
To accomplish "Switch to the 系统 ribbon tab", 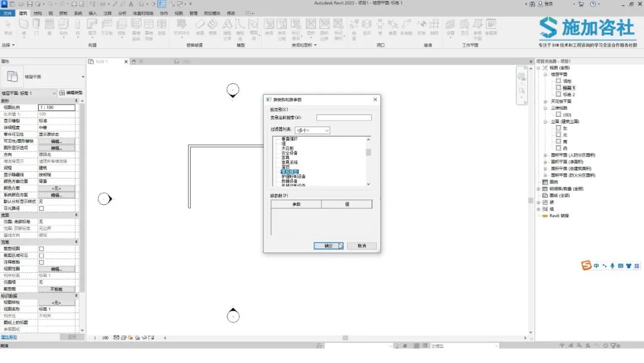I will (78, 13).
